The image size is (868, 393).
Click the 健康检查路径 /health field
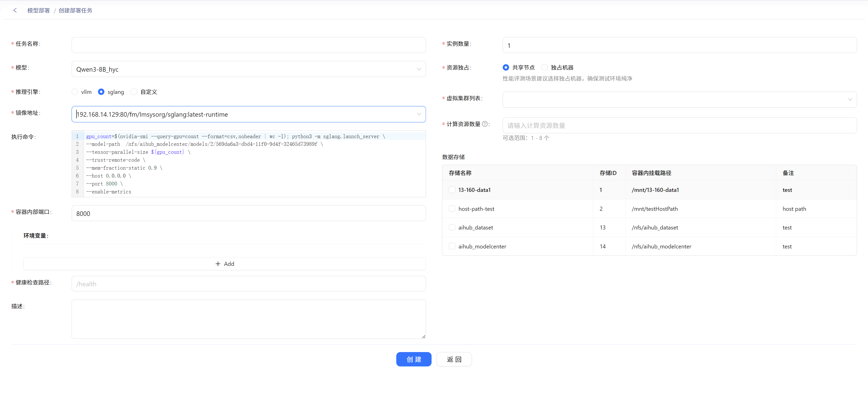249,284
